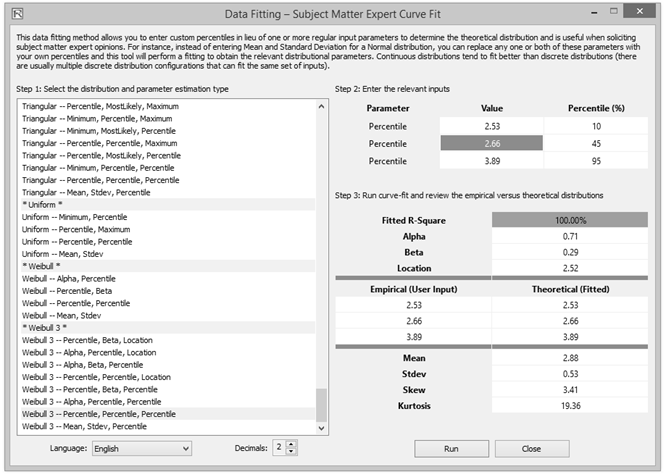Click the list scrollbar down arrow
Image resolution: width=668 pixels, height=474 pixels.
coord(321,428)
